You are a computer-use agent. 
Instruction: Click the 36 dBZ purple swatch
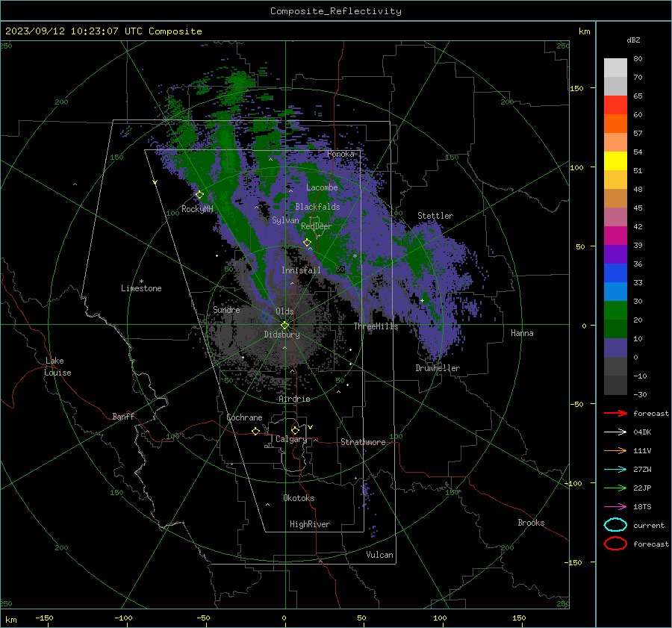[x=615, y=254]
